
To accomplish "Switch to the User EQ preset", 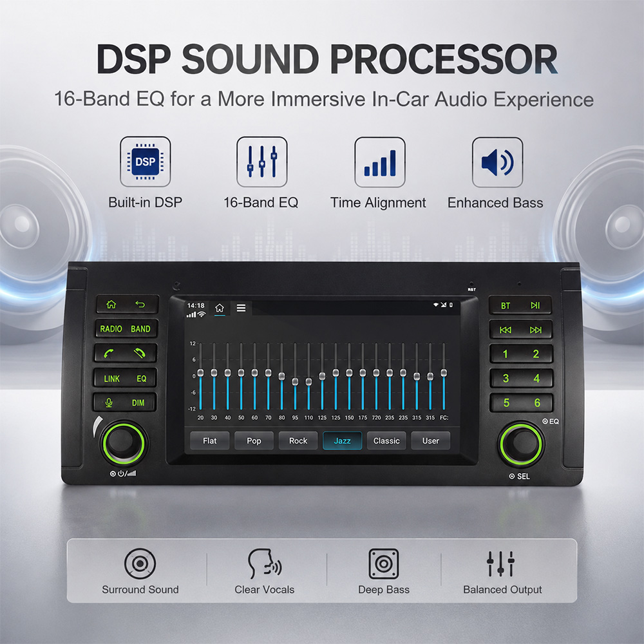I will click(430, 440).
